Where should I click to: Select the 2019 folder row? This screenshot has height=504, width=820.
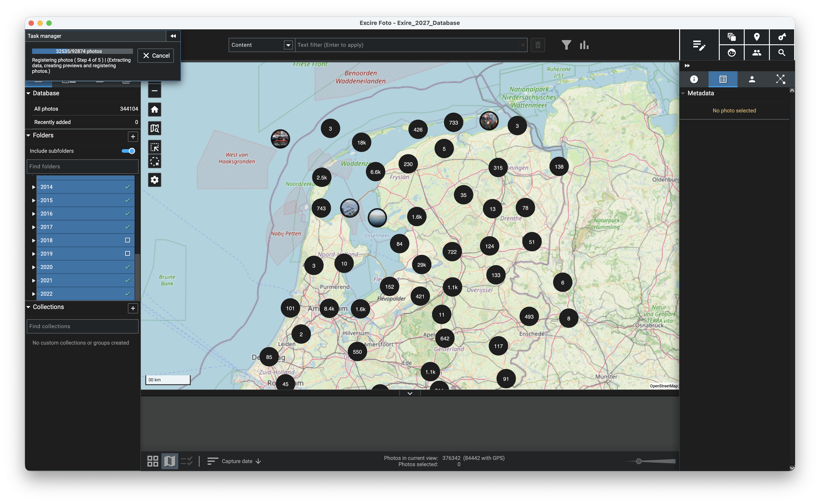coord(85,254)
